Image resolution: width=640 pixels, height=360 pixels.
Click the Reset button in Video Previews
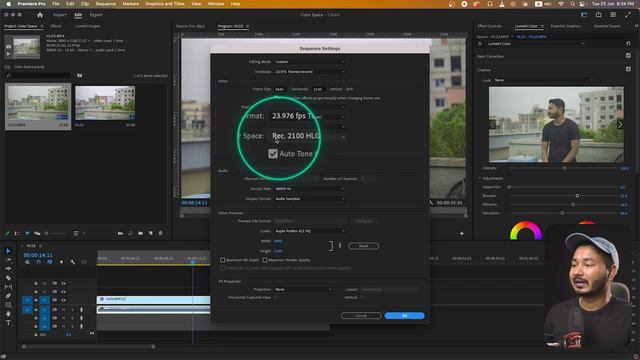pos(363,246)
